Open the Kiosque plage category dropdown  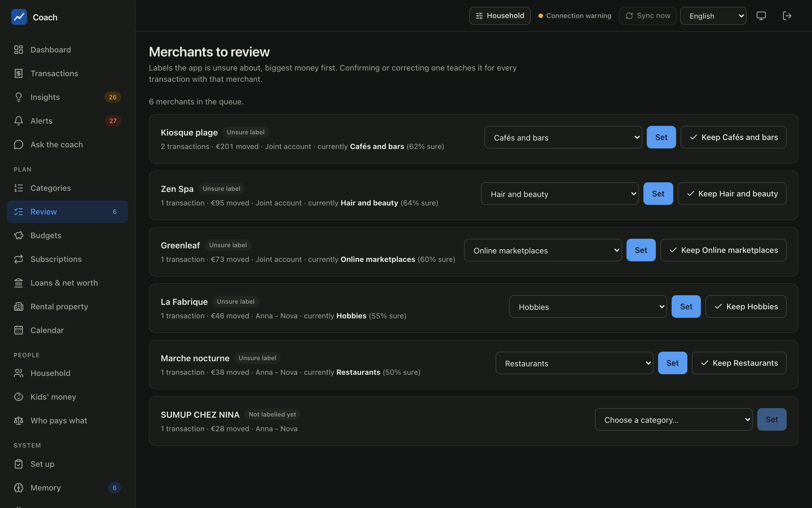pos(563,137)
